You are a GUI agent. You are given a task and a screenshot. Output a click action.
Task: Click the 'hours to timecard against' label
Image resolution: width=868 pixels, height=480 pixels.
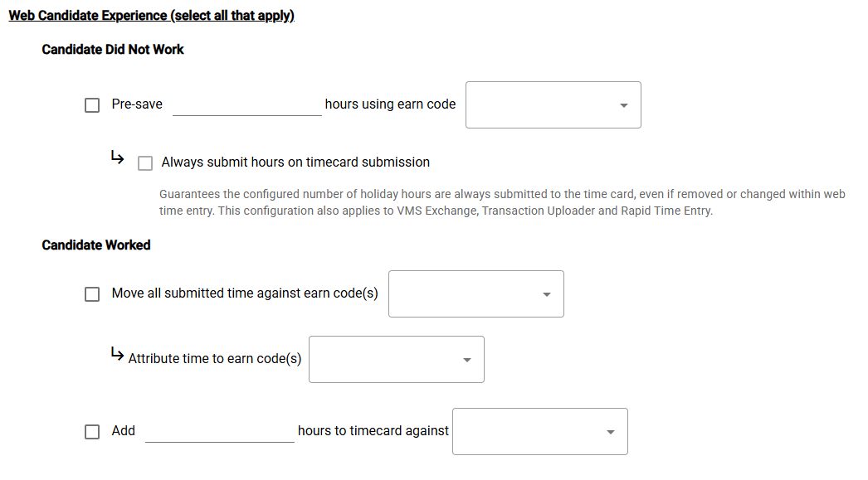(x=373, y=431)
